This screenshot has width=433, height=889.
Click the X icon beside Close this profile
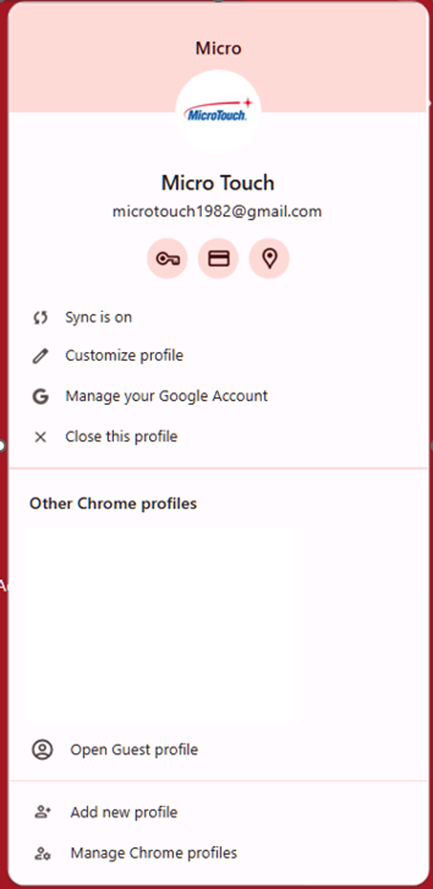(x=40, y=437)
